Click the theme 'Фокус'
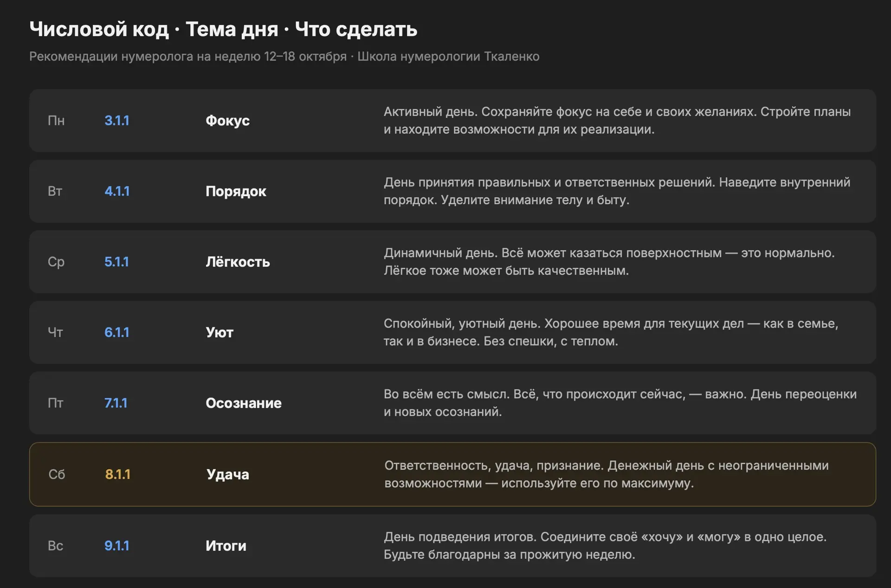The image size is (891, 588). click(x=227, y=121)
